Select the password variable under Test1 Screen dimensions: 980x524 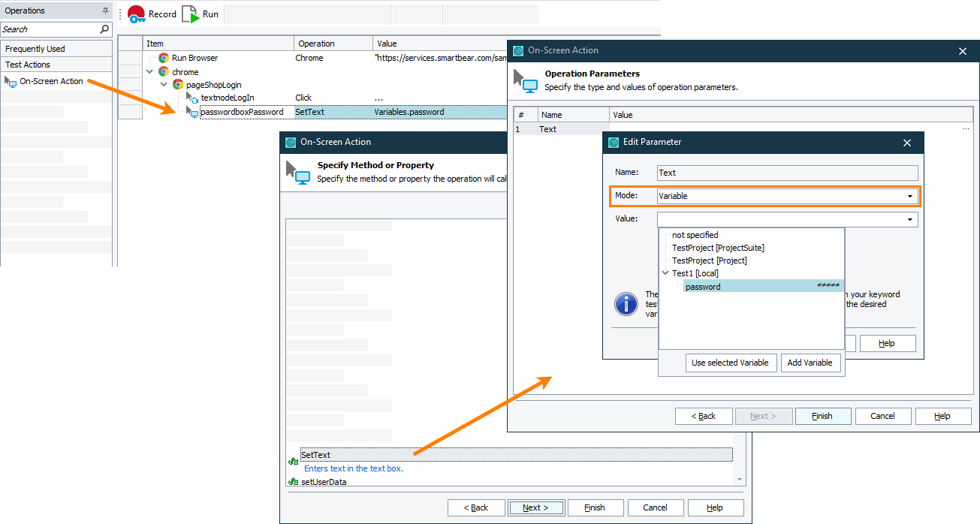(703, 286)
